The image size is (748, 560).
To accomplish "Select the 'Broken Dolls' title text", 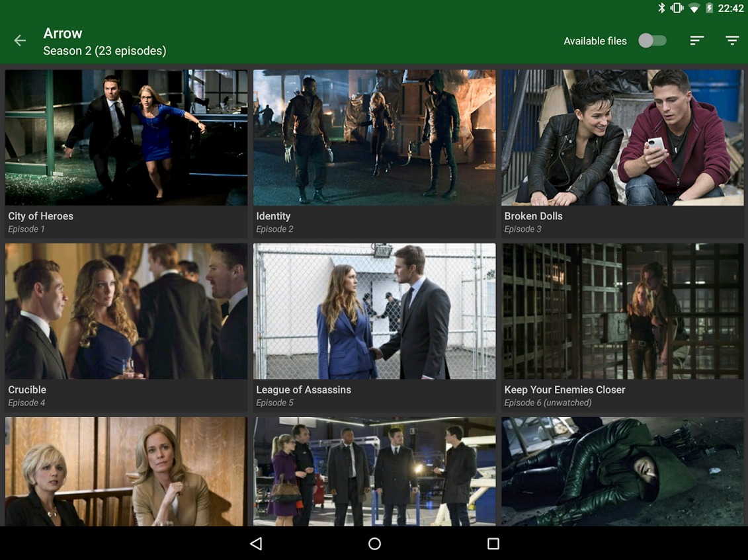I will coord(533,216).
